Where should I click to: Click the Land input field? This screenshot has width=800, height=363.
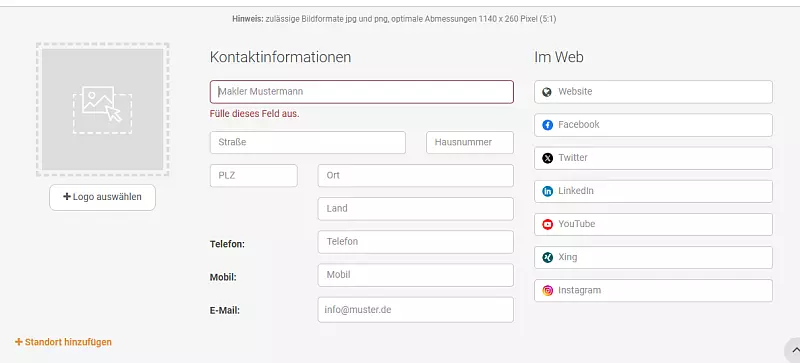(416, 209)
